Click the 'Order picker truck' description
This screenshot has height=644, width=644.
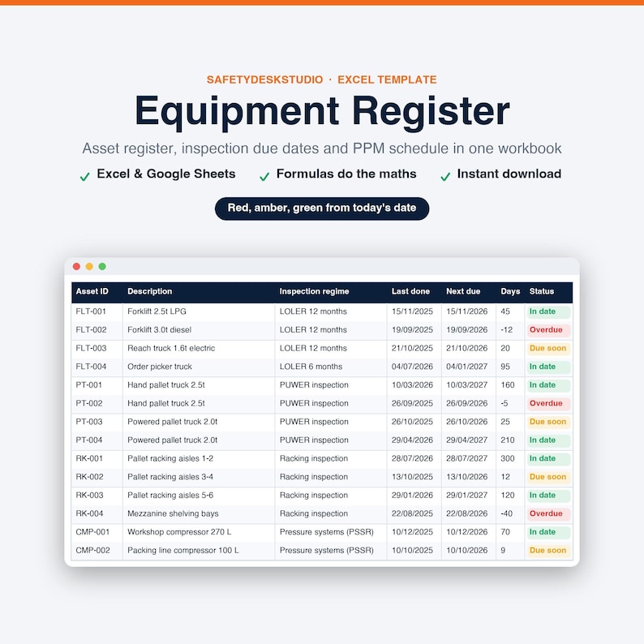click(160, 367)
